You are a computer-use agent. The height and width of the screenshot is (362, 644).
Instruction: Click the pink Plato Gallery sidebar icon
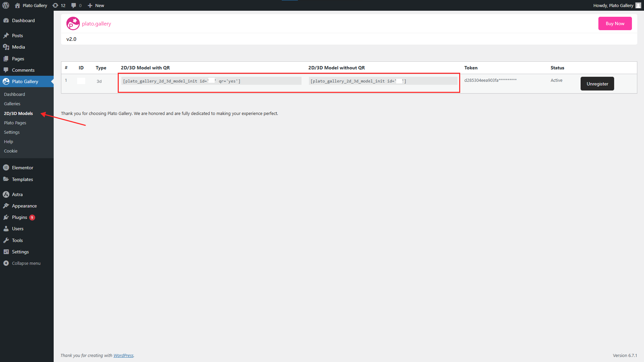pos(6,81)
